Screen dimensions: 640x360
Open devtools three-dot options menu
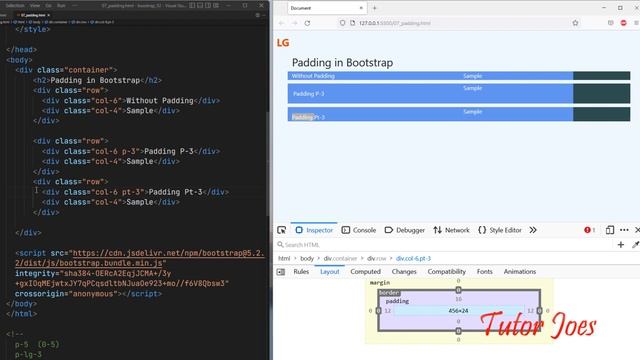tap(624, 230)
